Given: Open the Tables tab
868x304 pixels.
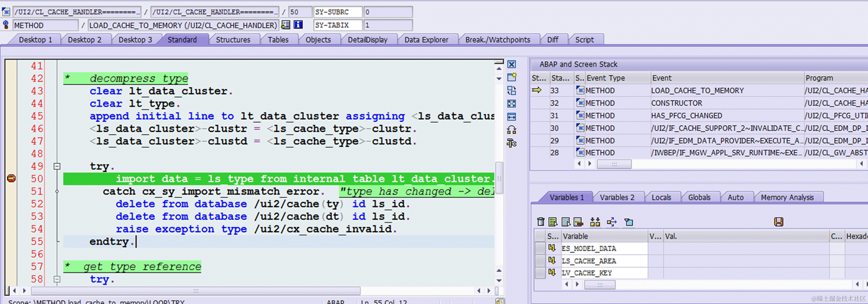Looking at the screenshot, I should tap(278, 40).
